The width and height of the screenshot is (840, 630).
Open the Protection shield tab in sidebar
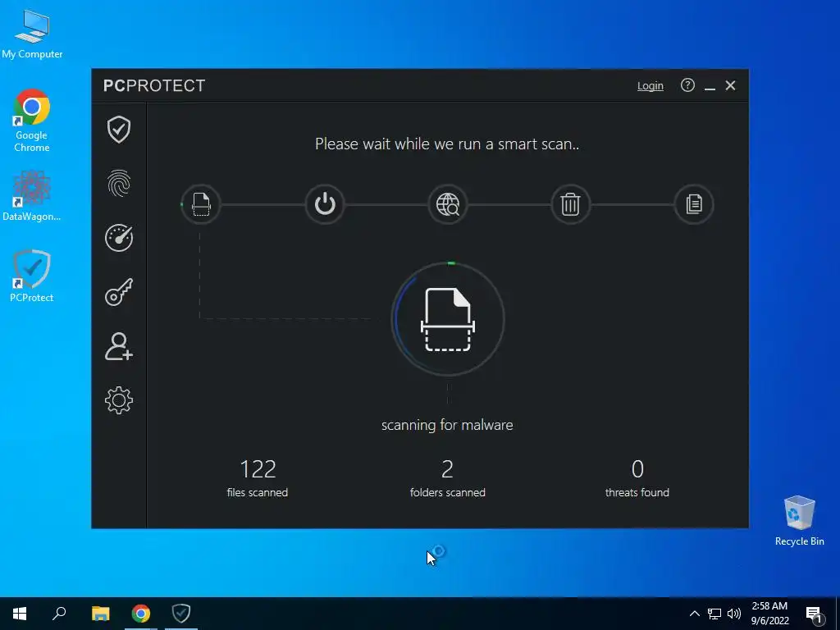[119, 130]
